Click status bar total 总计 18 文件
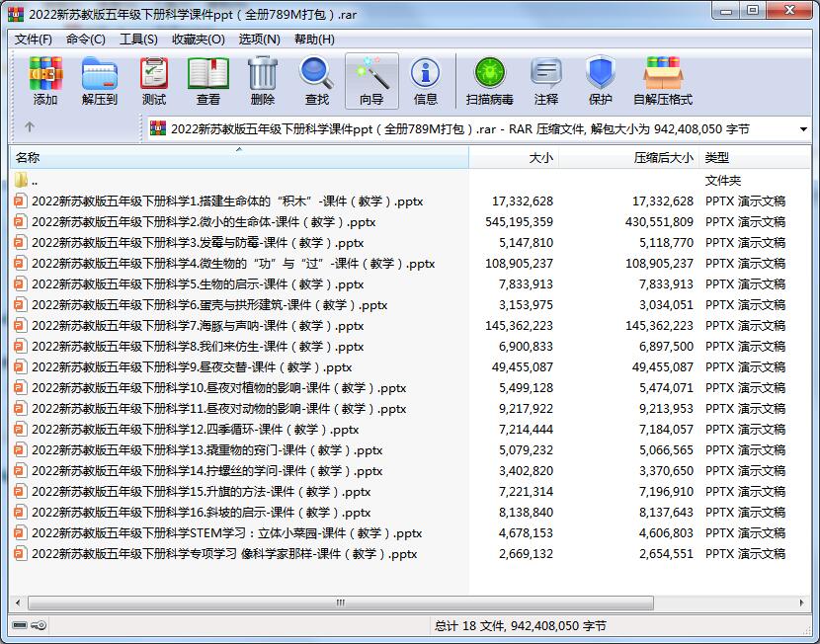The height and width of the screenshot is (644, 820). point(521,625)
